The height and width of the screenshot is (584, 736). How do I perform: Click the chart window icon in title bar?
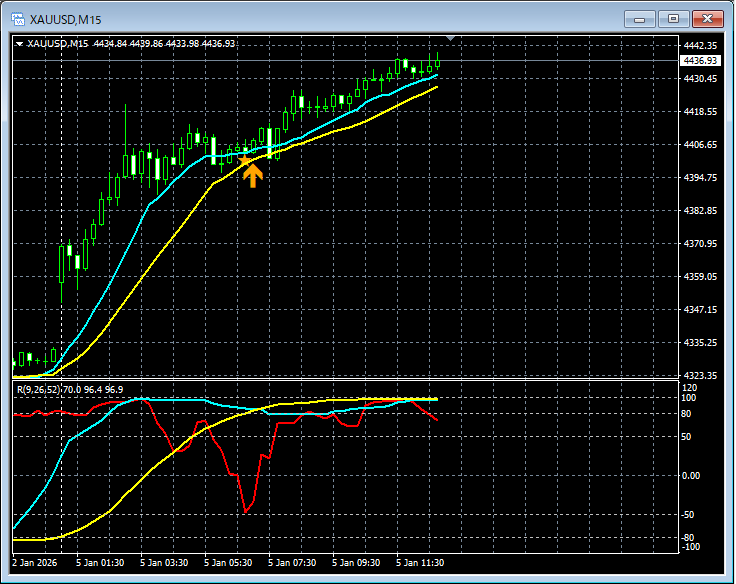tap(18, 19)
